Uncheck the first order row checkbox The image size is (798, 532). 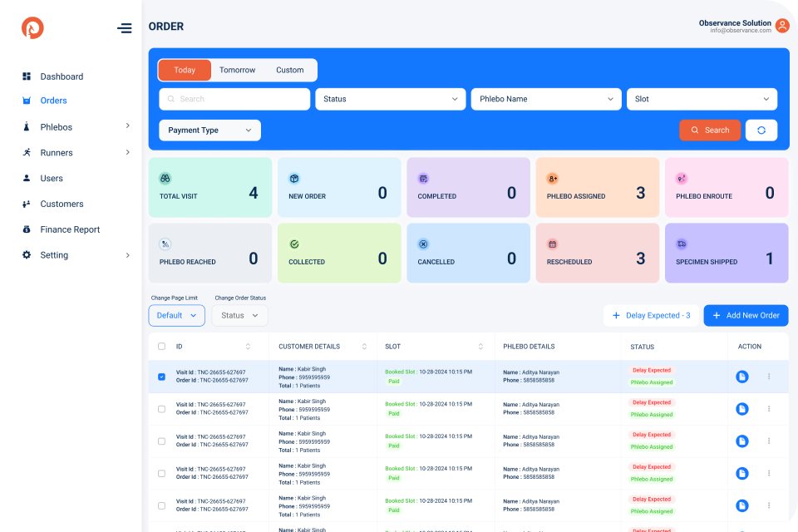click(x=161, y=377)
